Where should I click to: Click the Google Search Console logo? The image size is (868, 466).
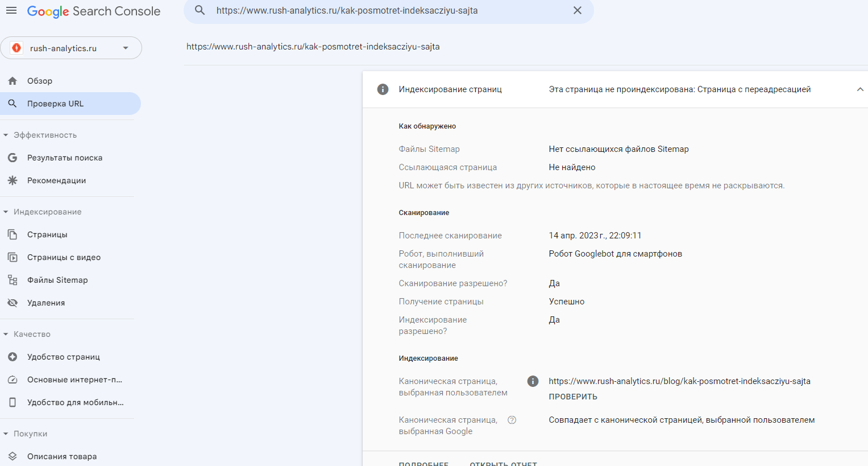pyautogui.click(x=94, y=11)
